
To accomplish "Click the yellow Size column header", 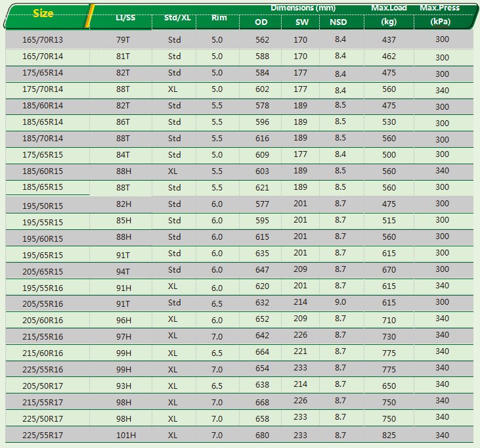I will coord(43,13).
